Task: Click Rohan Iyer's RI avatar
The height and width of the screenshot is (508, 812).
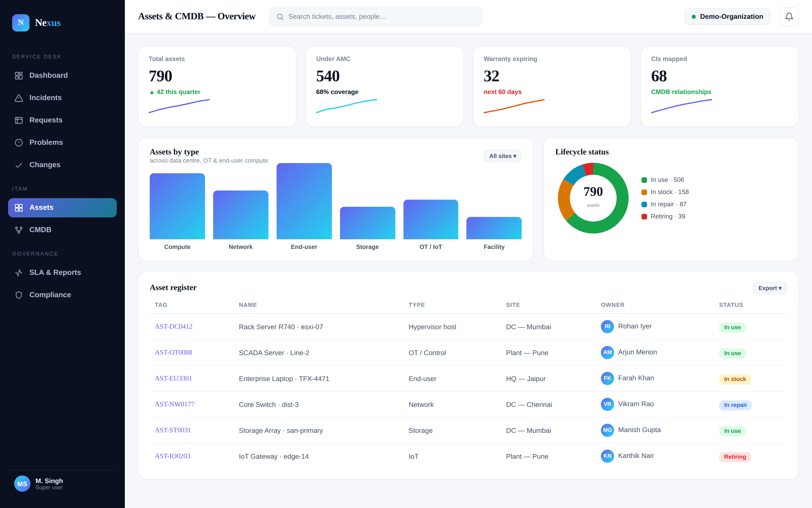Action: (x=607, y=326)
